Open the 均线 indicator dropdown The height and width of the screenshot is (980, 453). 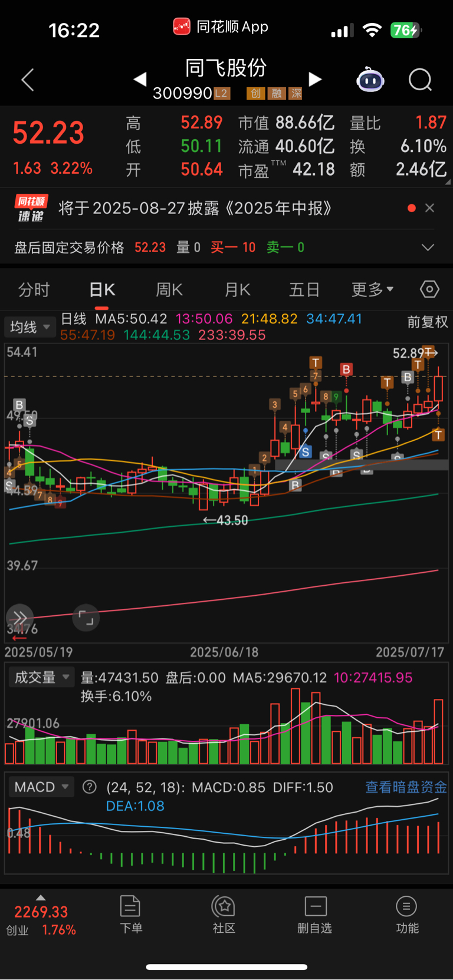tap(29, 327)
